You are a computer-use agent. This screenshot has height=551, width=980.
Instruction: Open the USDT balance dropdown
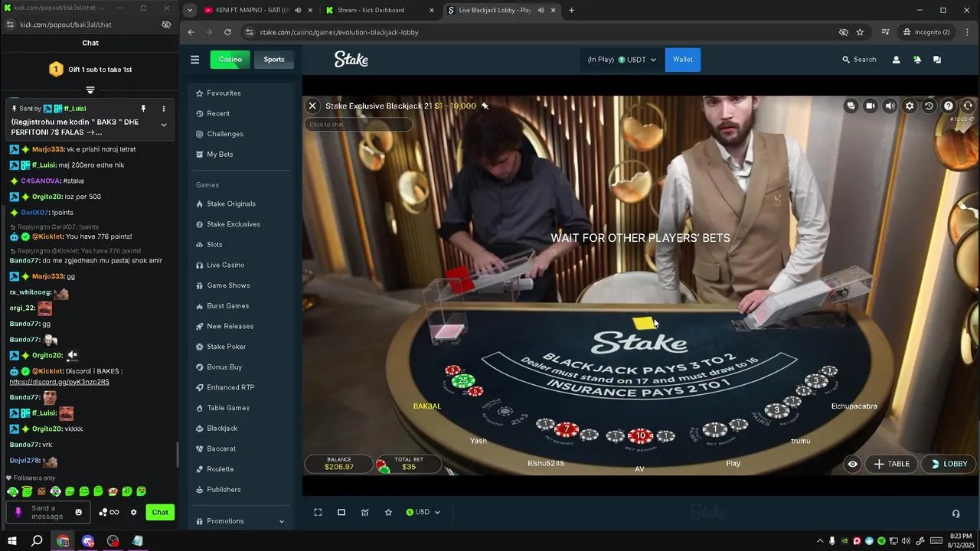(622, 60)
